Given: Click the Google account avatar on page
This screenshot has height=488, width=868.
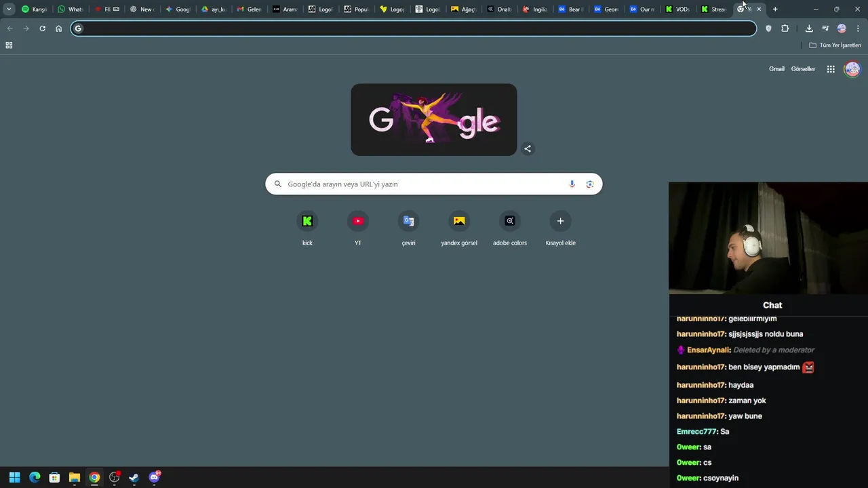Looking at the screenshot, I should (x=852, y=69).
